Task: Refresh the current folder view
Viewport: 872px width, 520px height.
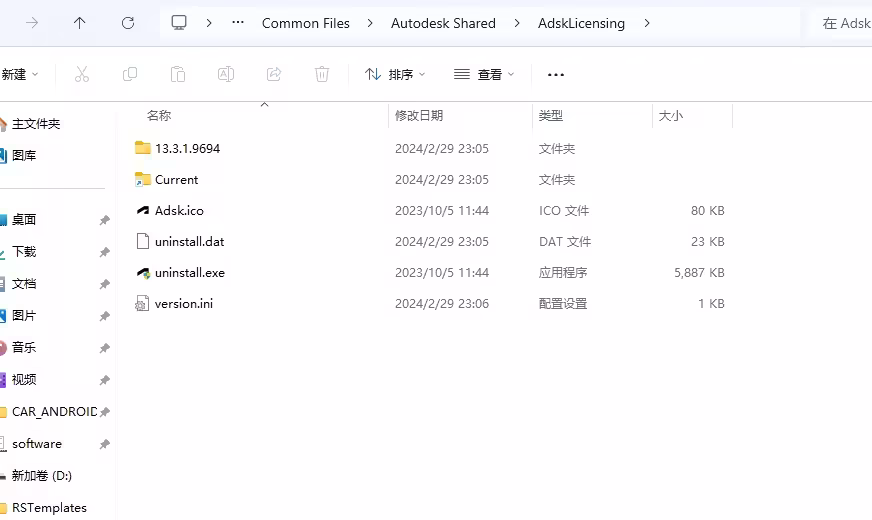Action: click(x=128, y=23)
